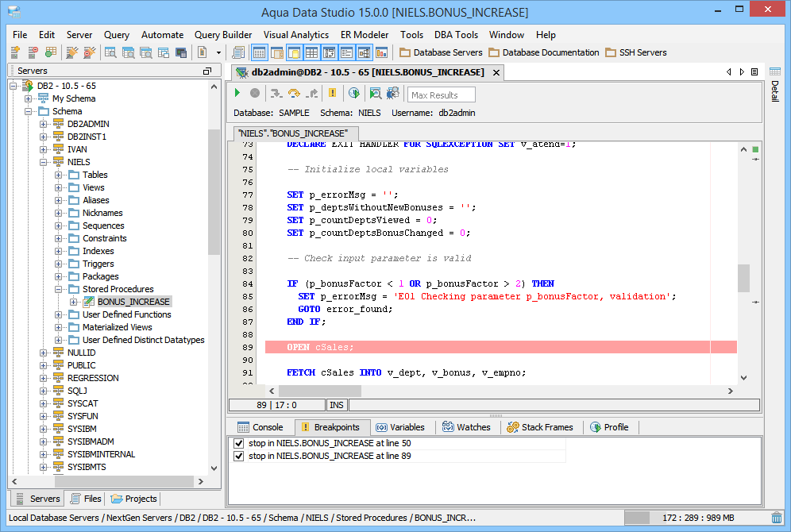Collapse the Stored Procedures tree node
The image size is (791, 532).
(59, 289)
